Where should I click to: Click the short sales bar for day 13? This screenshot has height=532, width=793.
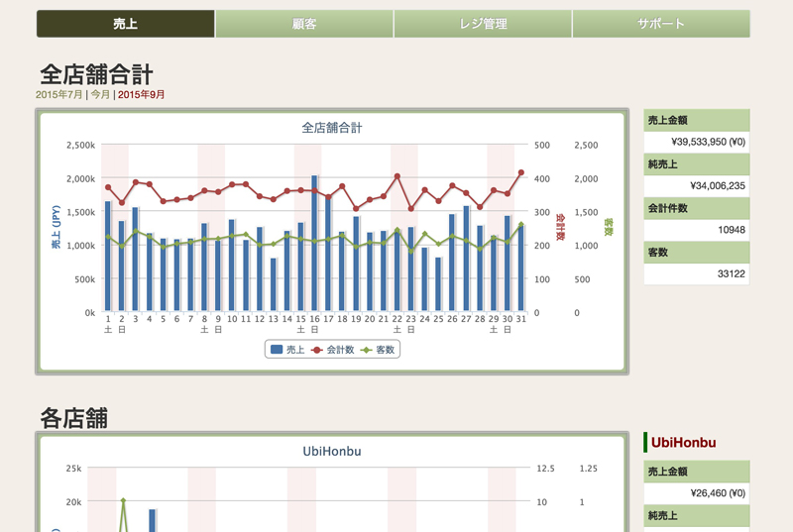274,285
